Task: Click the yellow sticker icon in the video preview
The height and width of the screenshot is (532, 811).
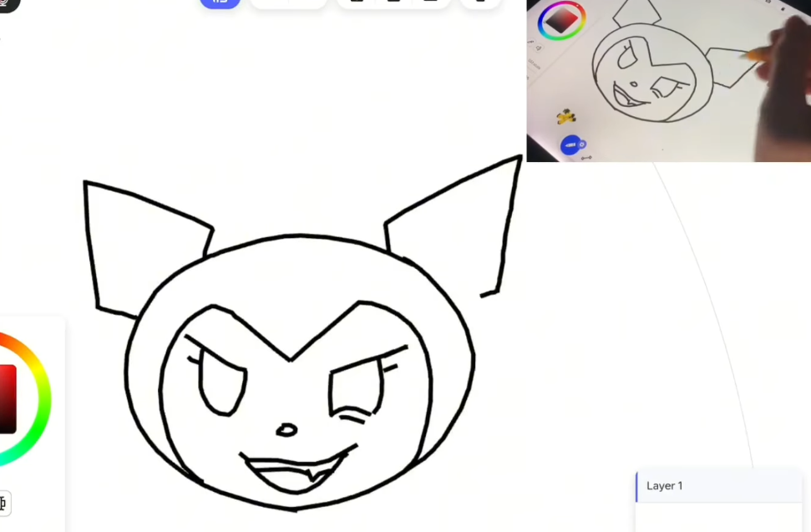Action: tap(566, 116)
